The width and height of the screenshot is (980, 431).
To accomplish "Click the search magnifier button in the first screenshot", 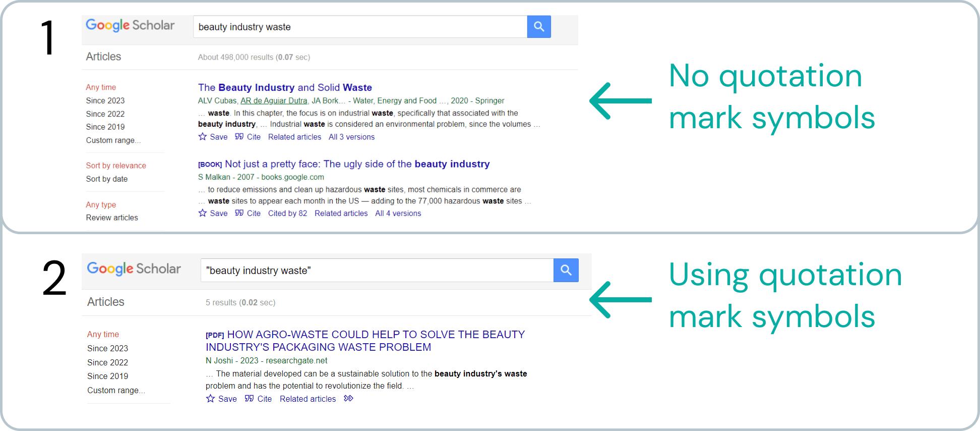I will point(538,27).
